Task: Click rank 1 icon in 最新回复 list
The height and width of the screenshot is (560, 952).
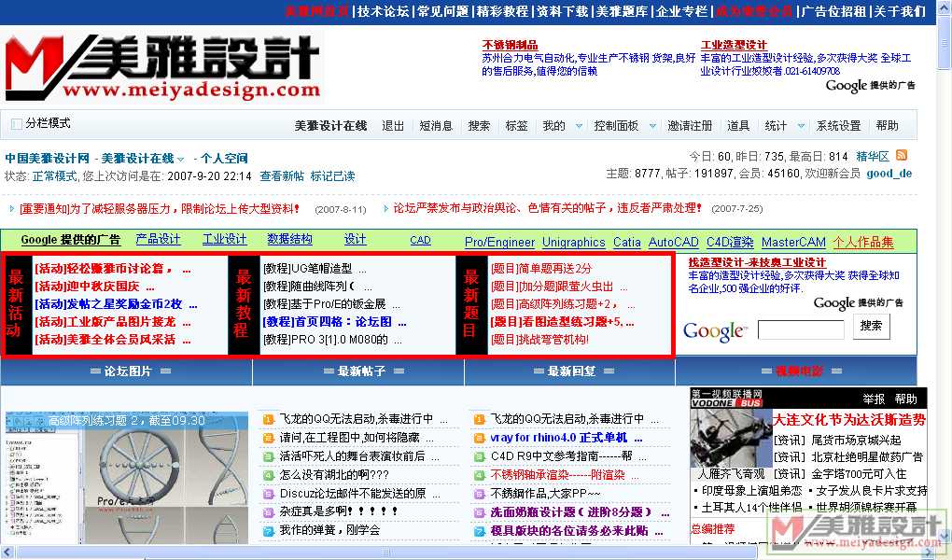Action: (x=479, y=419)
